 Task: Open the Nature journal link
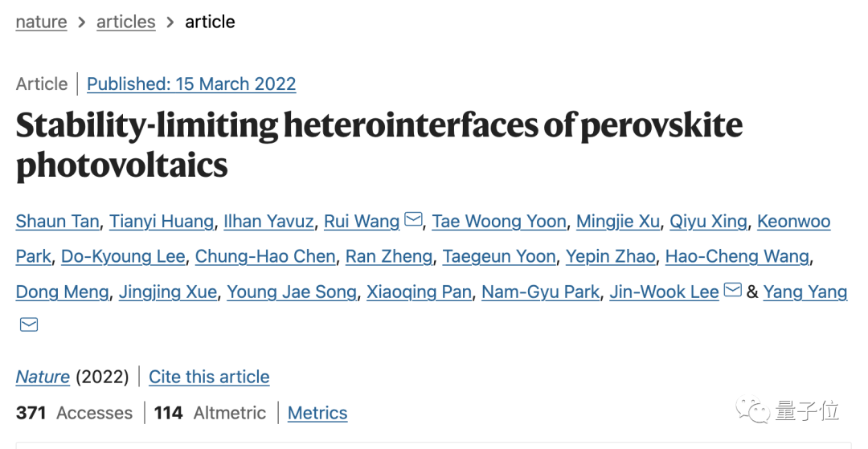[x=43, y=378]
